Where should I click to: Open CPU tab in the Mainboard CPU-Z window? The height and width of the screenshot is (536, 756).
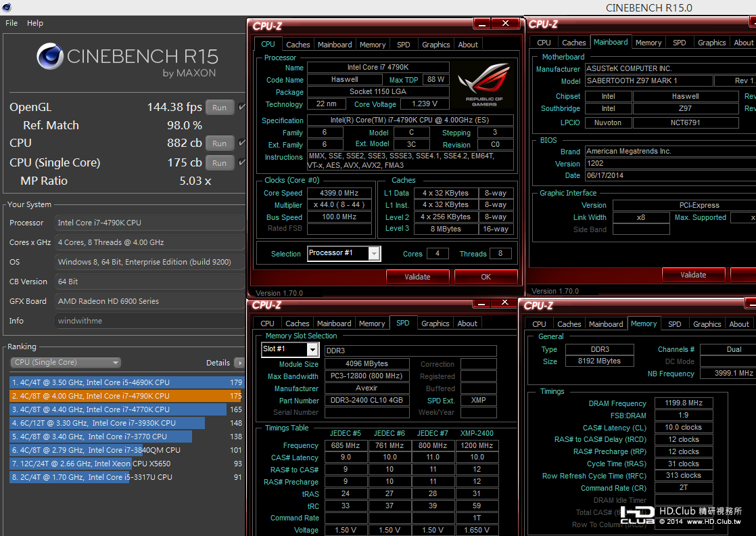(x=544, y=43)
